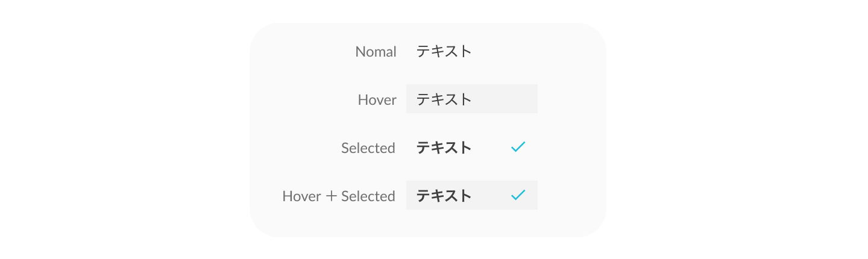Click the Hover label text
Viewport: 868px width, 259px height.
click(x=377, y=100)
